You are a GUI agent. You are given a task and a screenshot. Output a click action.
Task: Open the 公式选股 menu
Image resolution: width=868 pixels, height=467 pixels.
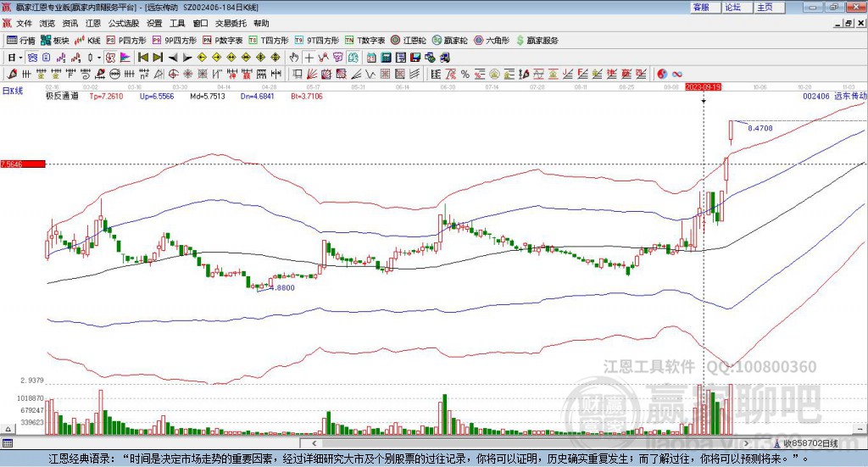pos(124,23)
